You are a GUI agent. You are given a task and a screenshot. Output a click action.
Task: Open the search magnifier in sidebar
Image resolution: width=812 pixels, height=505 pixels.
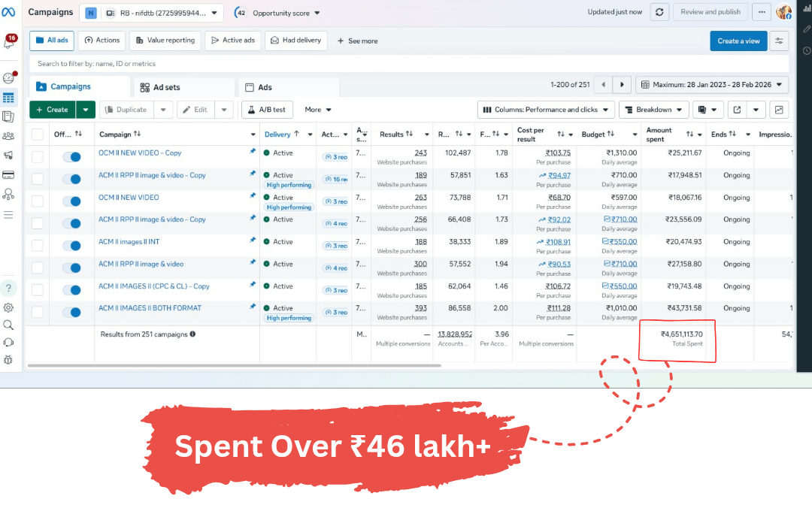8,325
